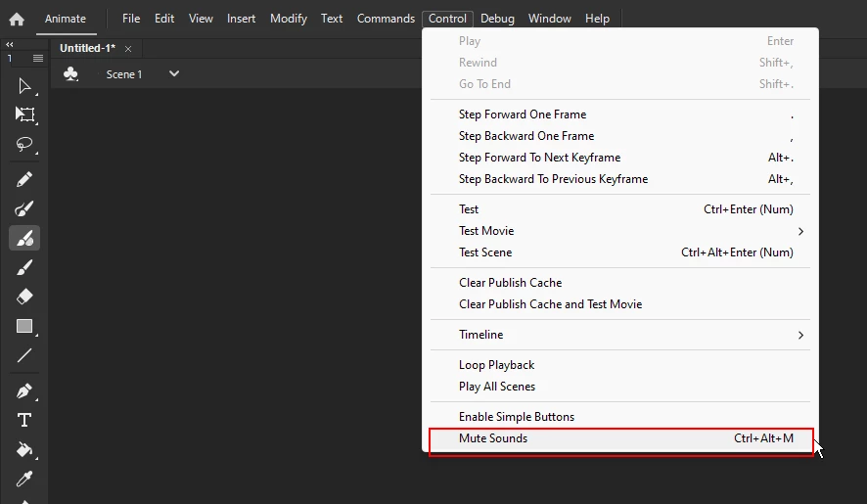Click the Animate workspace label
Viewport: 867px width, 504px height.
66,19
